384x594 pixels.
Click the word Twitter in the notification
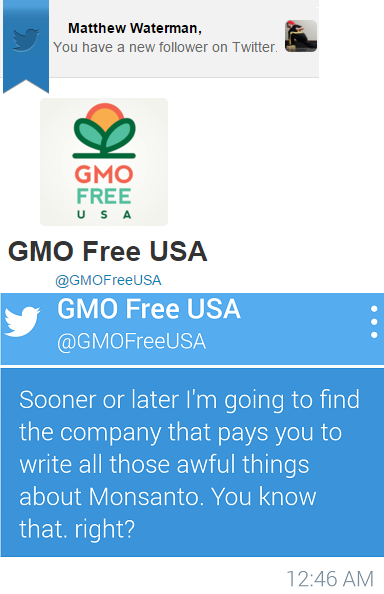[255, 47]
